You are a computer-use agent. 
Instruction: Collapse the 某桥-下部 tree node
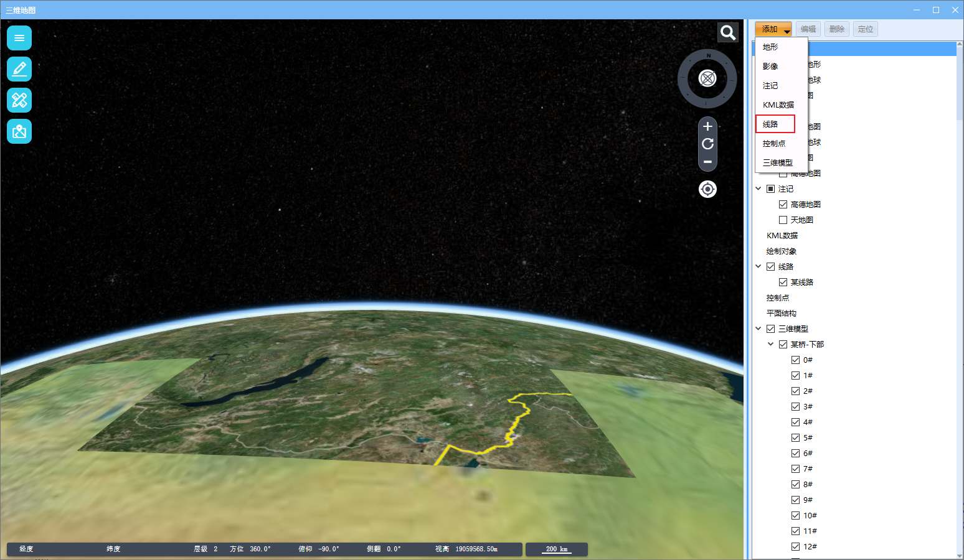click(770, 344)
